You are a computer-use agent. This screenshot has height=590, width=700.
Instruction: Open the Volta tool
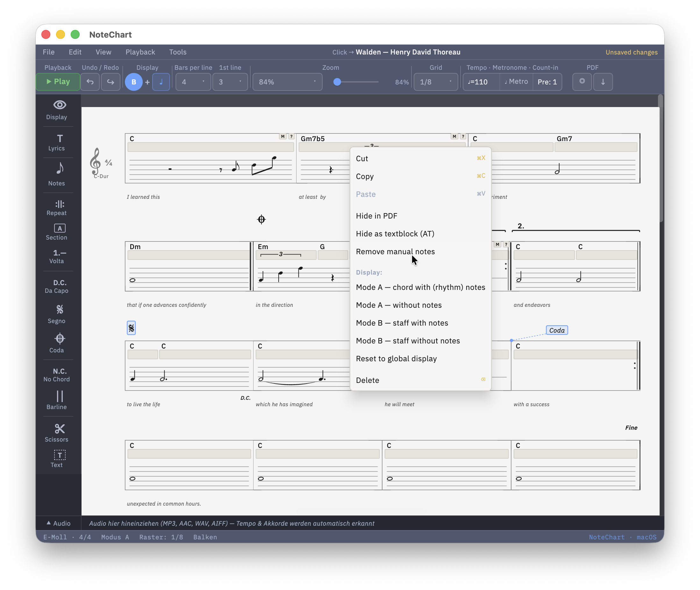click(56, 256)
